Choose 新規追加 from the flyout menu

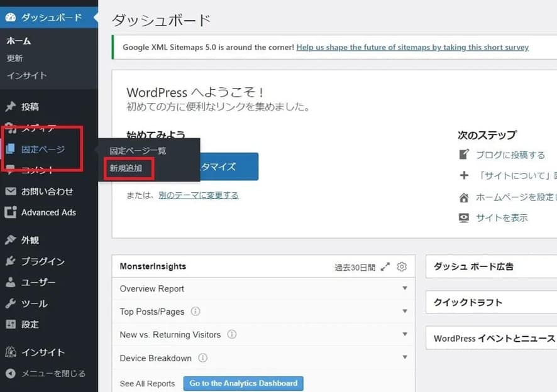(x=126, y=168)
